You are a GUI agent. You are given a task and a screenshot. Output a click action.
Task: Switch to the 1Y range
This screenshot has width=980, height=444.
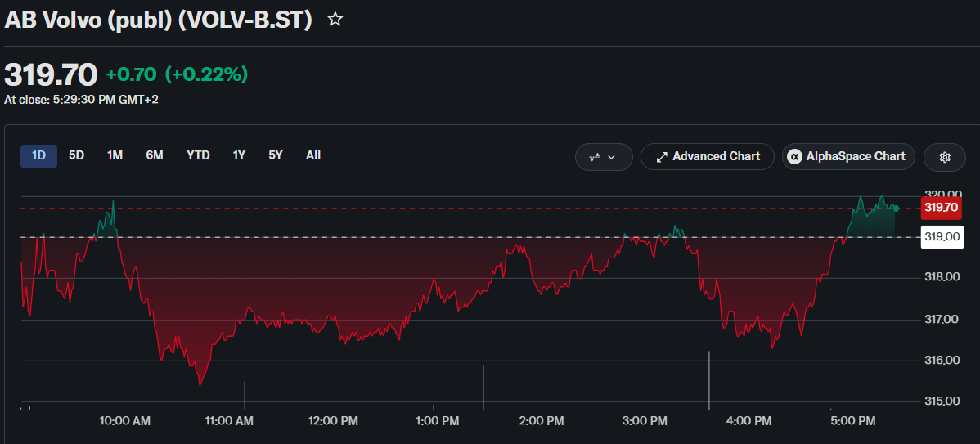pos(239,156)
